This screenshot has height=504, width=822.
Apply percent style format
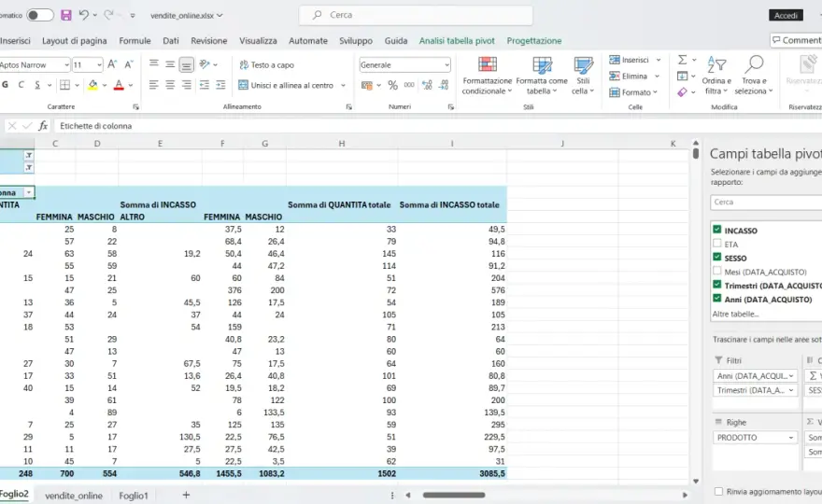pos(392,85)
